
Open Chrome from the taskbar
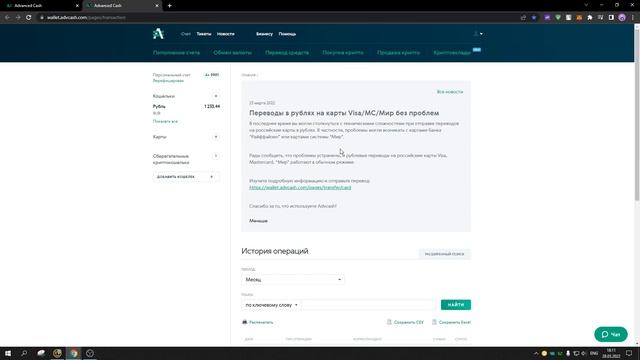73,353
